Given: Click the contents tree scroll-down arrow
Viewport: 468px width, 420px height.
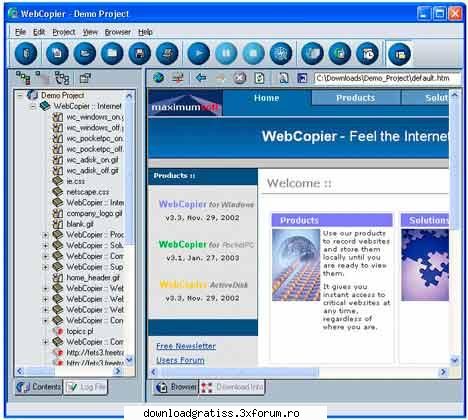Looking at the screenshot, I should [129, 360].
